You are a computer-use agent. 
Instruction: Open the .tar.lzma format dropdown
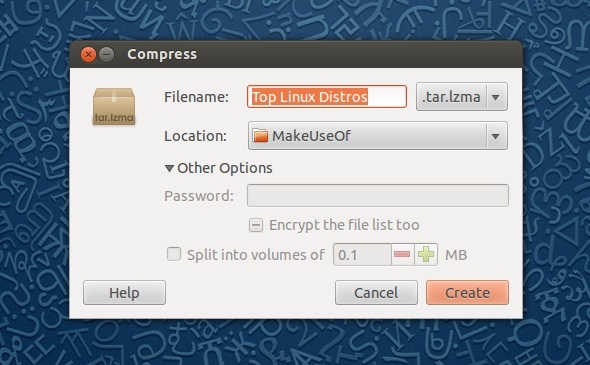(462, 97)
